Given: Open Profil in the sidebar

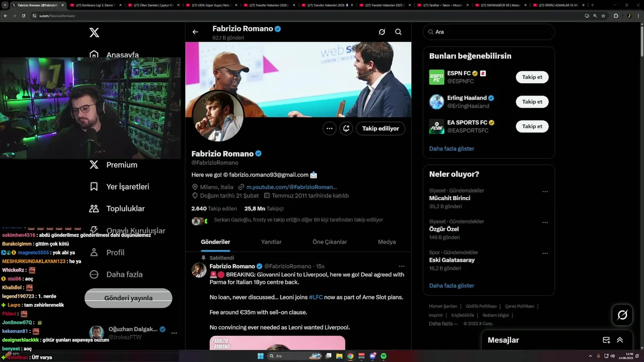Looking at the screenshot, I should (x=107, y=252).
